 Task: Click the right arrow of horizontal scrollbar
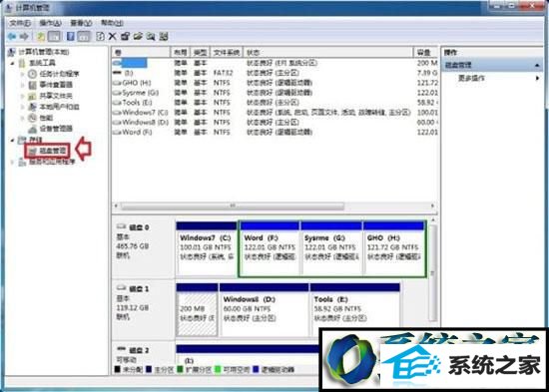[433, 205]
